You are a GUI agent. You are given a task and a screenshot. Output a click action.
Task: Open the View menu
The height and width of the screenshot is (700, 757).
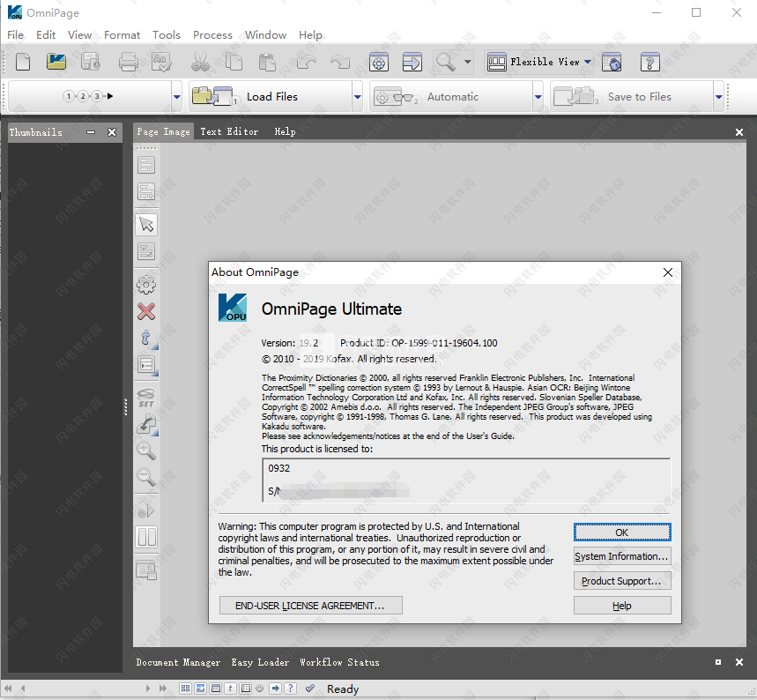[79, 34]
